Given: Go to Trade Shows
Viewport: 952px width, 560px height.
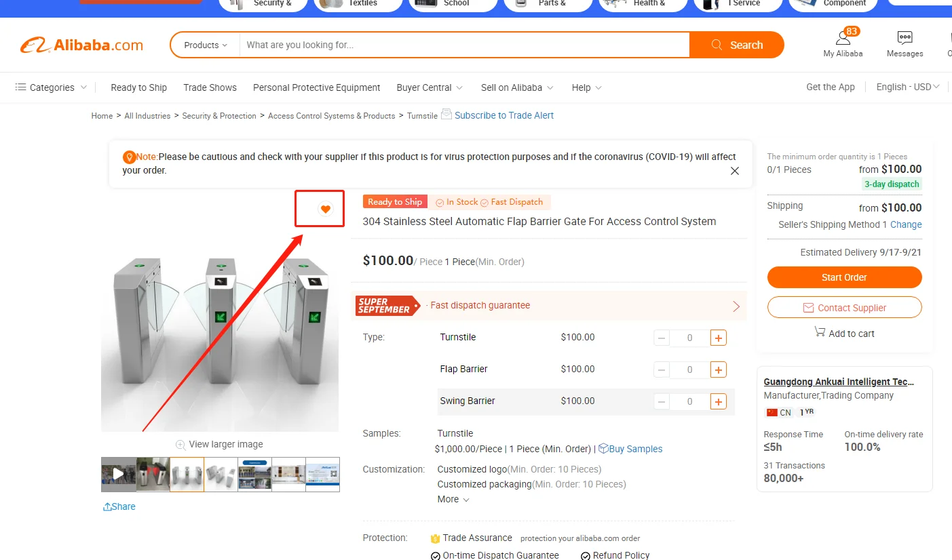Looking at the screenshot, I should coord(210,87).
